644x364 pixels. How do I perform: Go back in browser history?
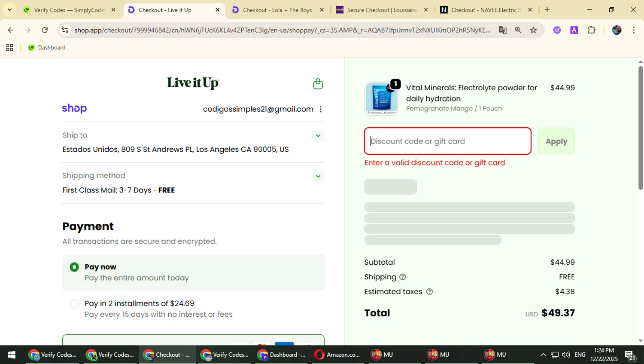pos(11,30)
